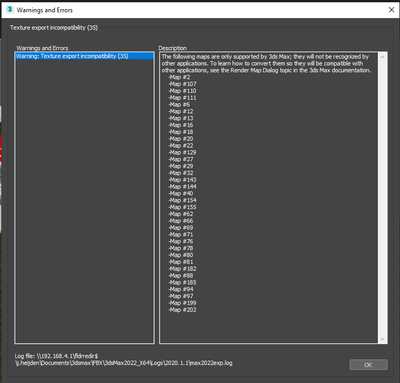Image resolution: width=400 pixels, height=383 pixels.
Task: Click the Map #13 entry
Action: tap(181, 118)
